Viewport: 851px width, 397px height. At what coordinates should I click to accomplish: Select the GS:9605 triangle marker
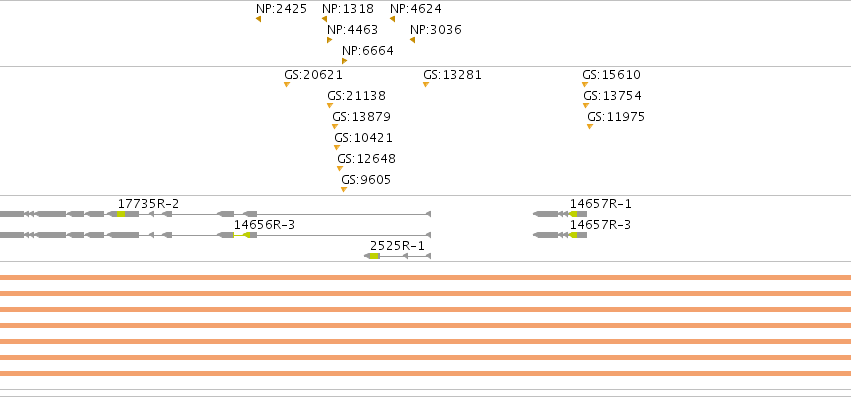point(344,190)
